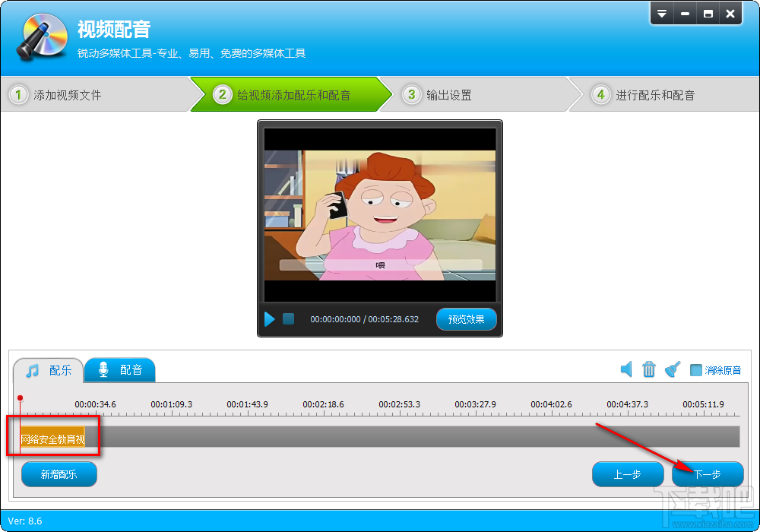The width and height of the screenshot is (760, 532).
Task: Click the Ver: 8.6 version text
Action: [x=25, y=521]
